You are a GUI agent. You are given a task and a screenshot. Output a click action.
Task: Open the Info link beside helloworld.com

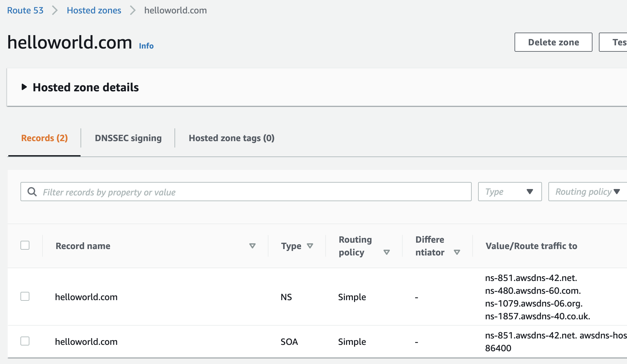click(x=146, y=46)
